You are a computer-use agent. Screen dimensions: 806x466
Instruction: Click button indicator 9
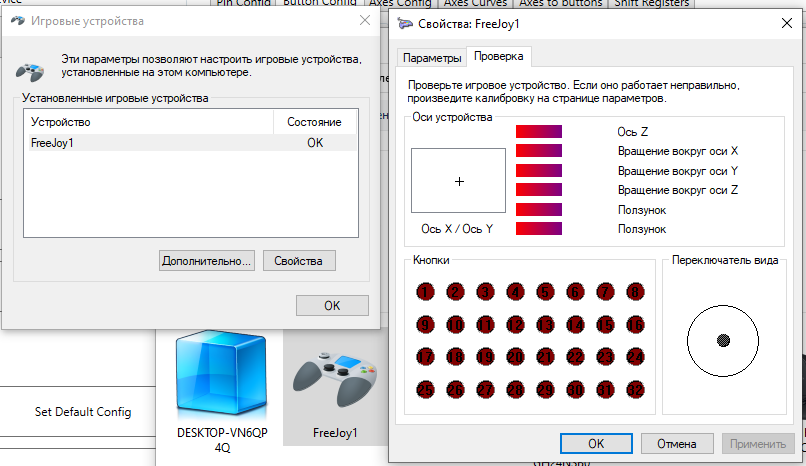425,325
